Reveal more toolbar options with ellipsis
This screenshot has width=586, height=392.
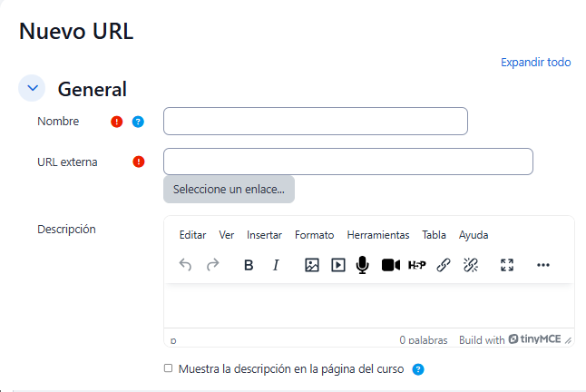tap(543, 265)
